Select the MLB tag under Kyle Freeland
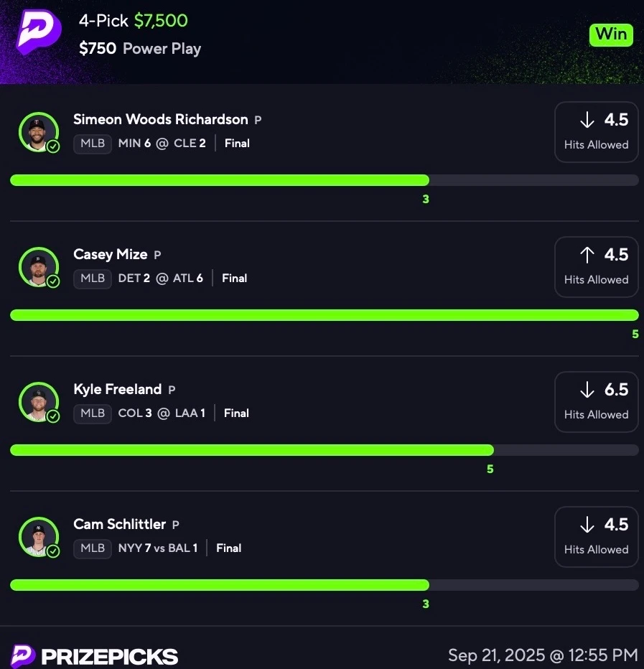This screenshot has height=669, width=644. click(x=93, y=414)
